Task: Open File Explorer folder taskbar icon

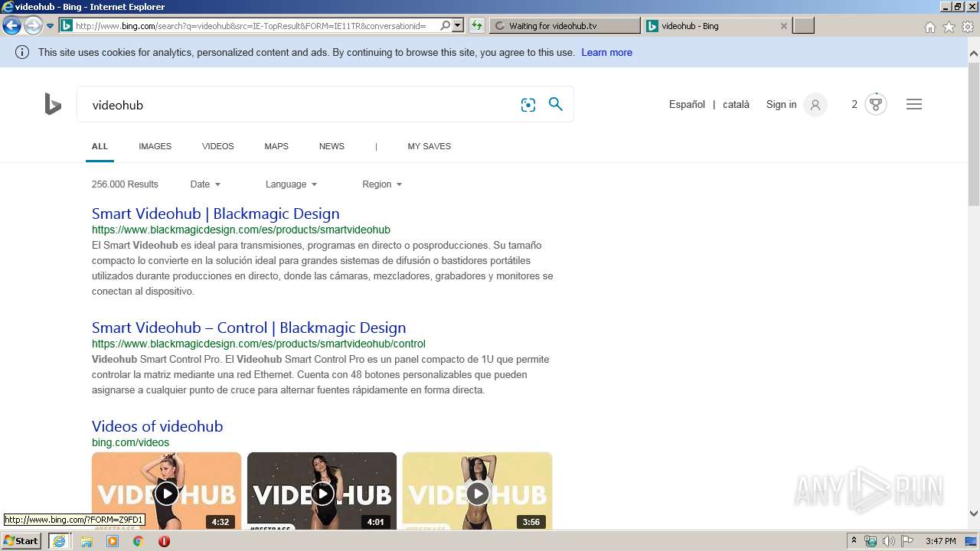Action: tap(87, 541)
